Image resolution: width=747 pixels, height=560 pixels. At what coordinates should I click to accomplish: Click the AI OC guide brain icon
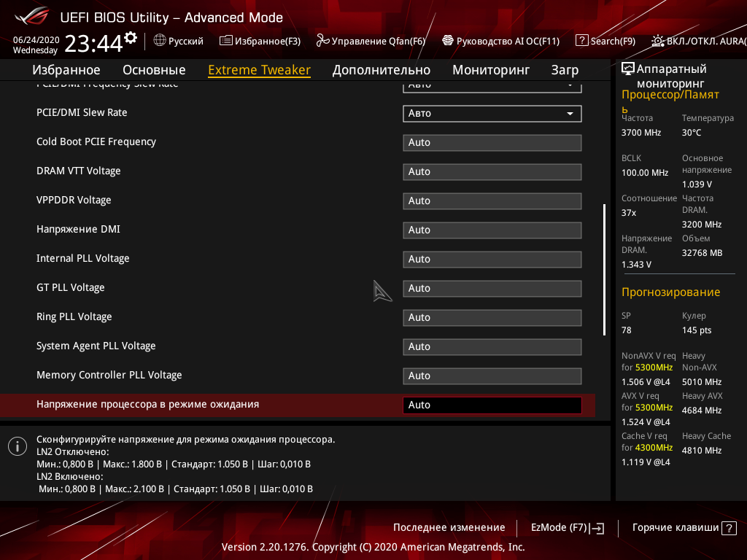(x=448, y=41)
